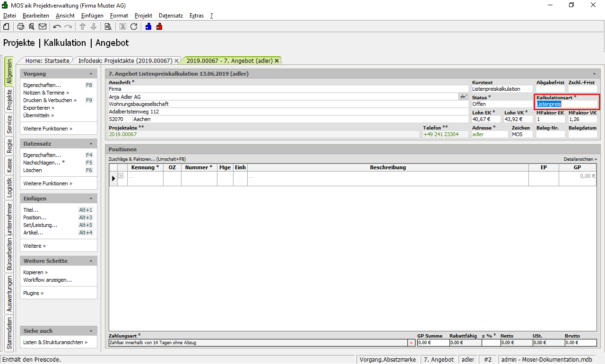Collapse the Einfügen panel section
Screen dimensions: 605x364
(x=91, y=199)
